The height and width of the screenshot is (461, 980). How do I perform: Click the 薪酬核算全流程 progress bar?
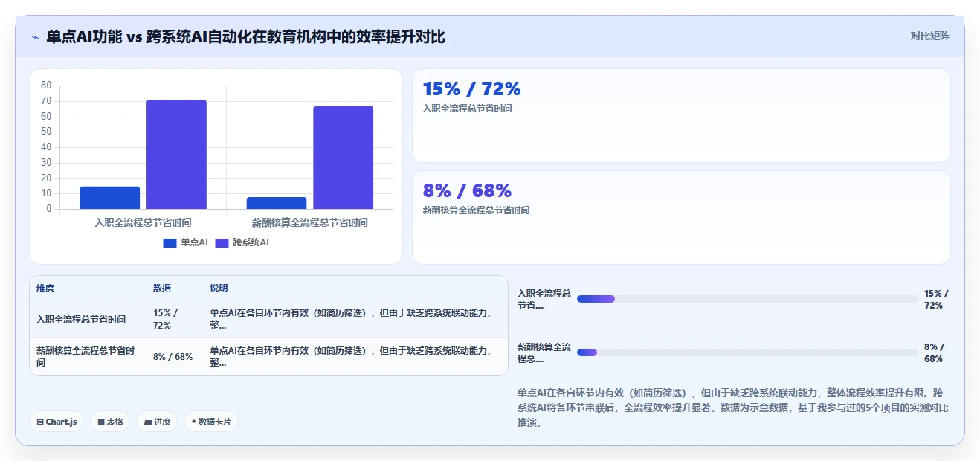click(747, 352)
